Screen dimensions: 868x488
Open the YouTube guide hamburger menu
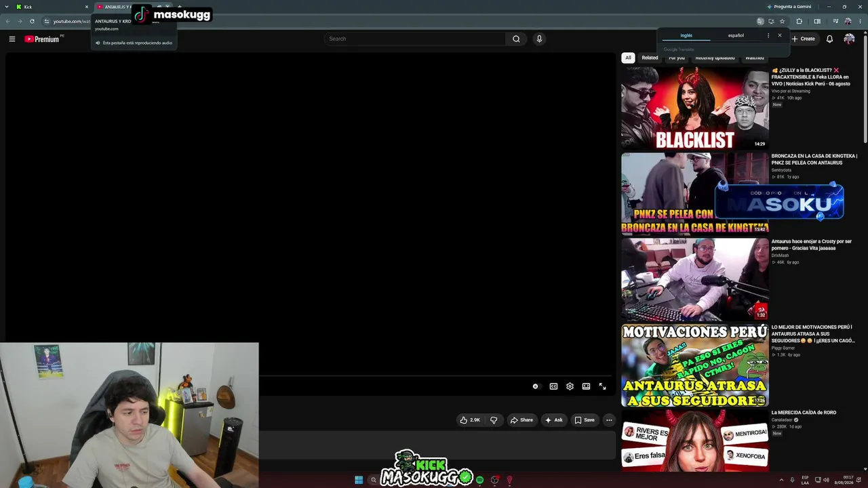(x=12, y=39)
